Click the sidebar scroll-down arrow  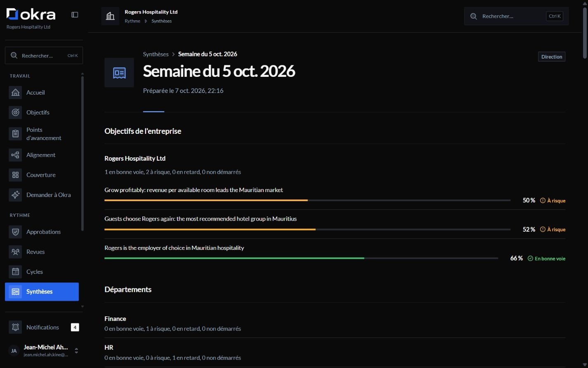[x=82, y=306]
